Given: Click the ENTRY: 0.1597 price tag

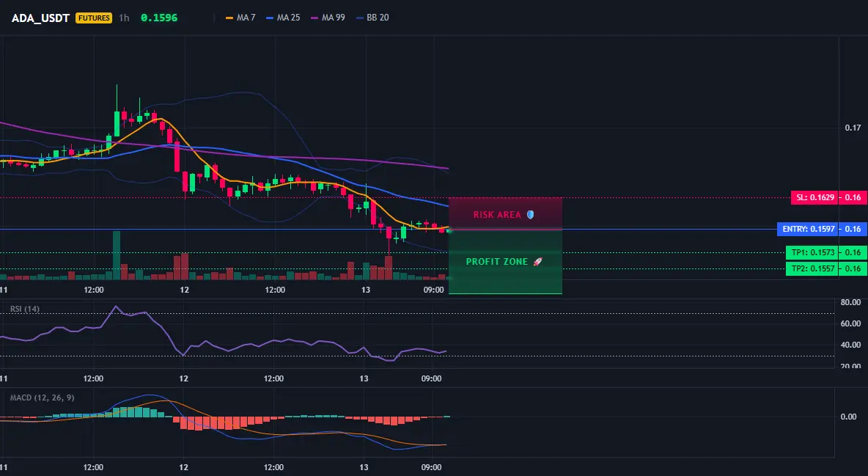Looking at the screenshot, I should coord(807,229).
